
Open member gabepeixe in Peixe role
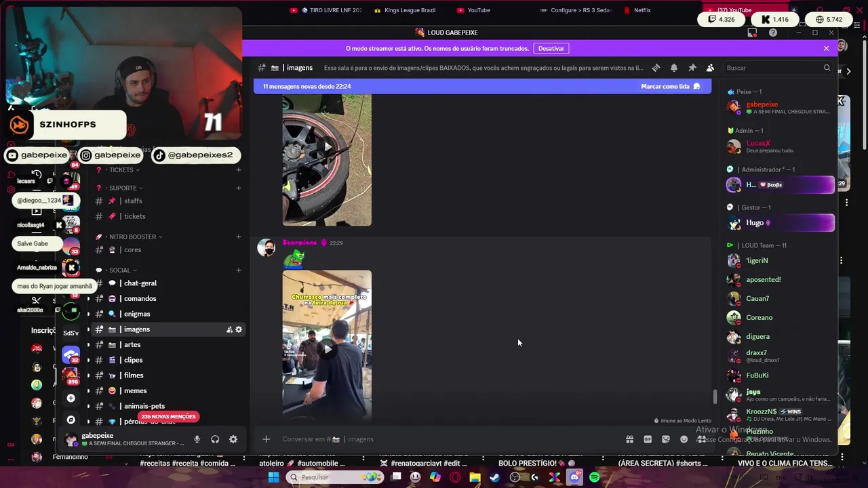tap(780, 107)
